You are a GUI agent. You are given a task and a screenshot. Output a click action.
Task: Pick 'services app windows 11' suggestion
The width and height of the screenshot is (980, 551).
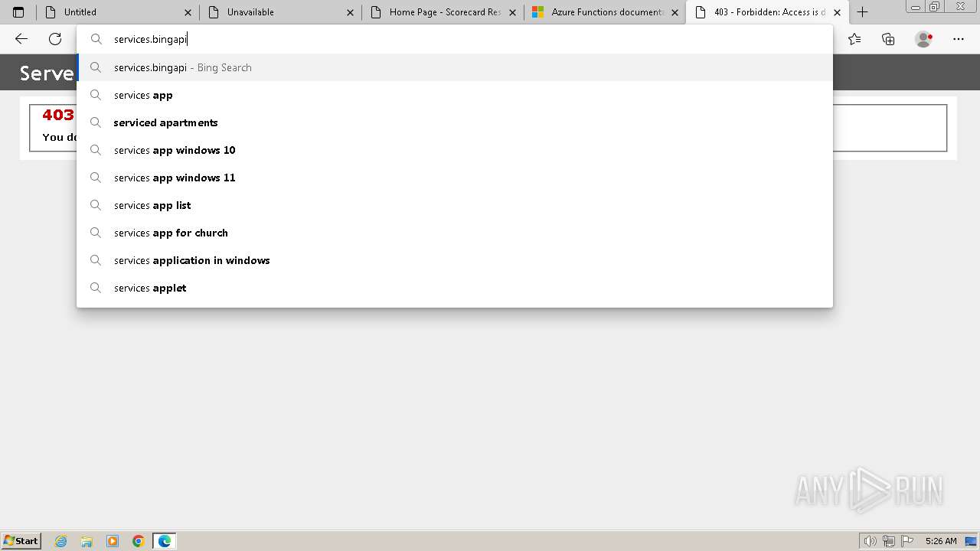[455, 178]
